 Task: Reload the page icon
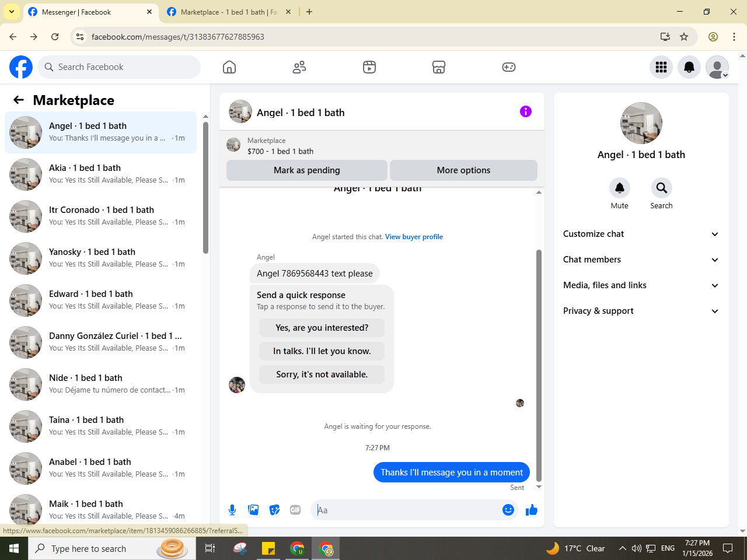[55, 37]
